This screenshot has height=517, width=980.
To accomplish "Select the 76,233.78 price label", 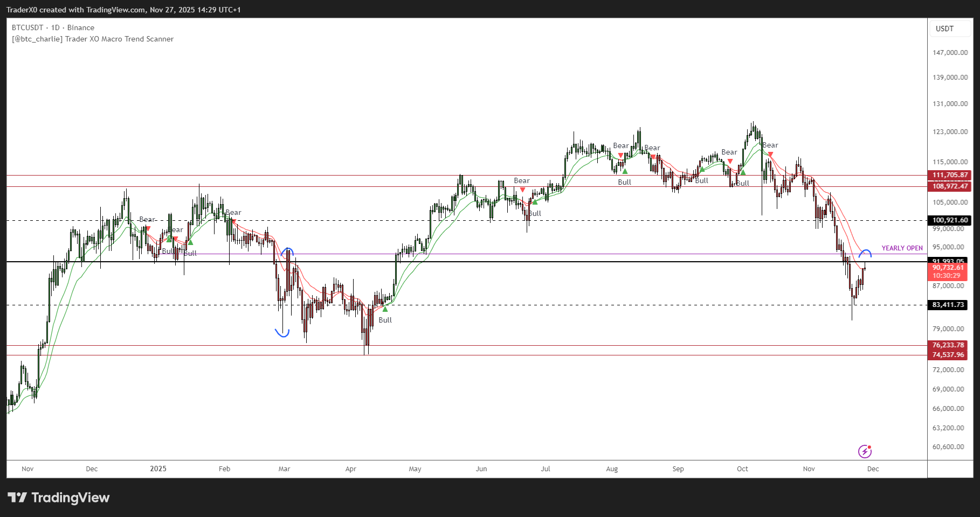I will pyautogui.click(x=948, y=345).
